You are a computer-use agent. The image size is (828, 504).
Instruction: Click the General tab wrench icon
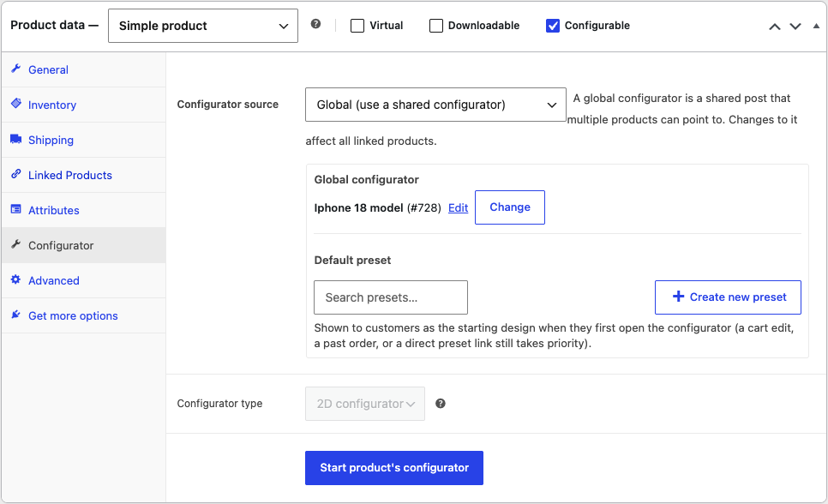(x=15, y=69)
